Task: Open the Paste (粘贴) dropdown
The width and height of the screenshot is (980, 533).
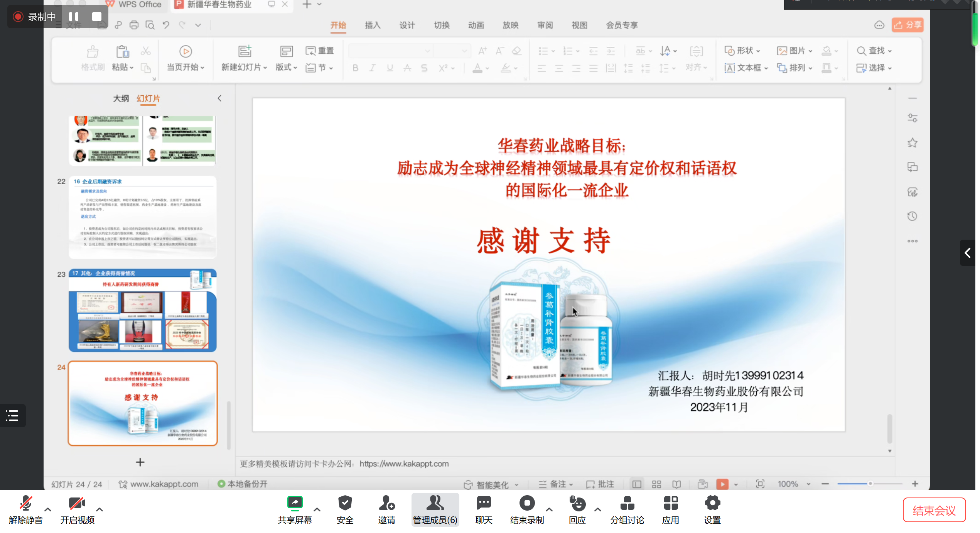Action: [123, 67]
